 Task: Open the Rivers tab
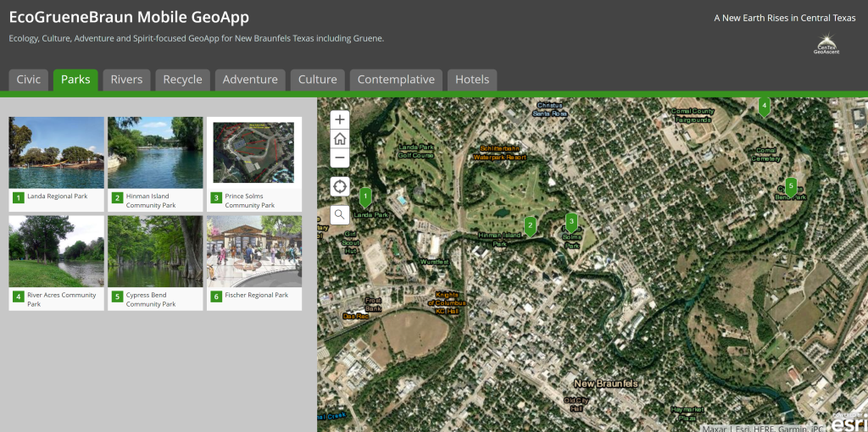point(127,80)
